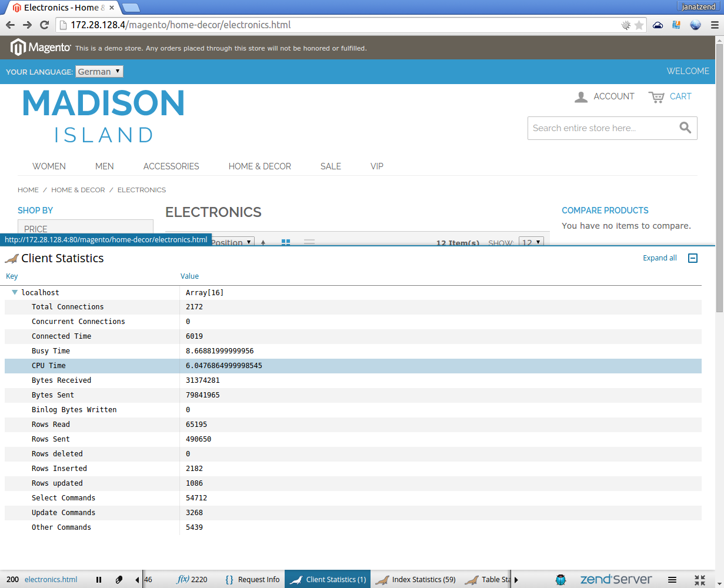Viewport: 724px width, 588px height.
Task: Open the Accessories menu
Action: click(171, 166)
